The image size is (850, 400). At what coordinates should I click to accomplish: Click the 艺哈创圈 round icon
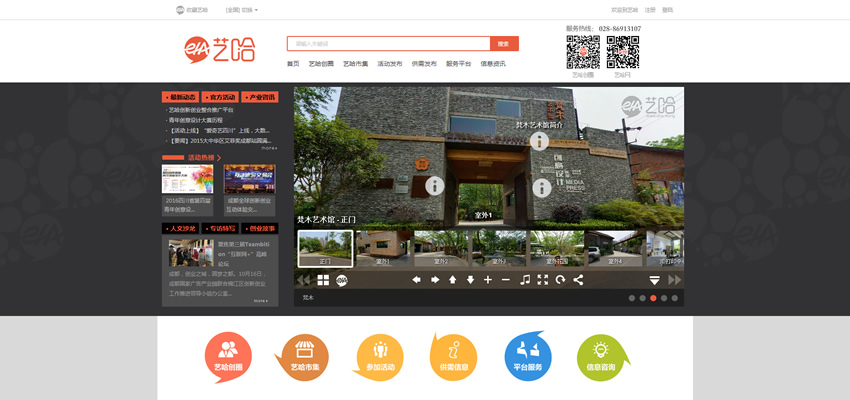point(228,356)
